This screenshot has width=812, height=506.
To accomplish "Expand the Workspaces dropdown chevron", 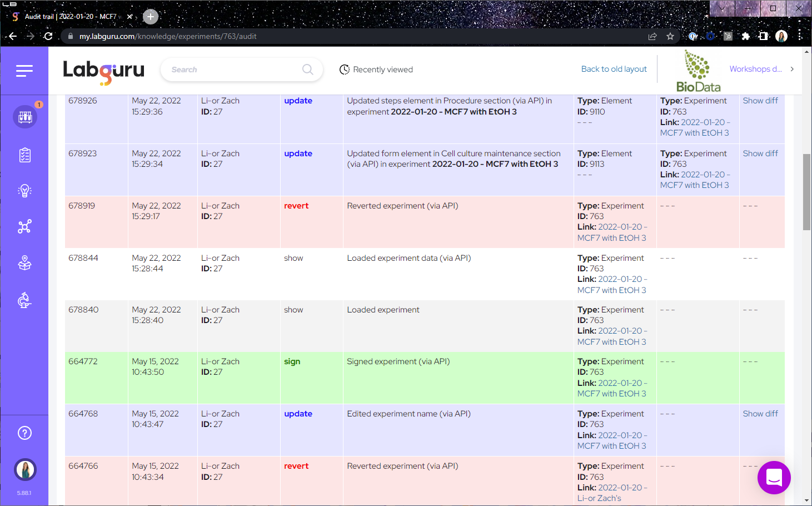I will coord(792,69).
